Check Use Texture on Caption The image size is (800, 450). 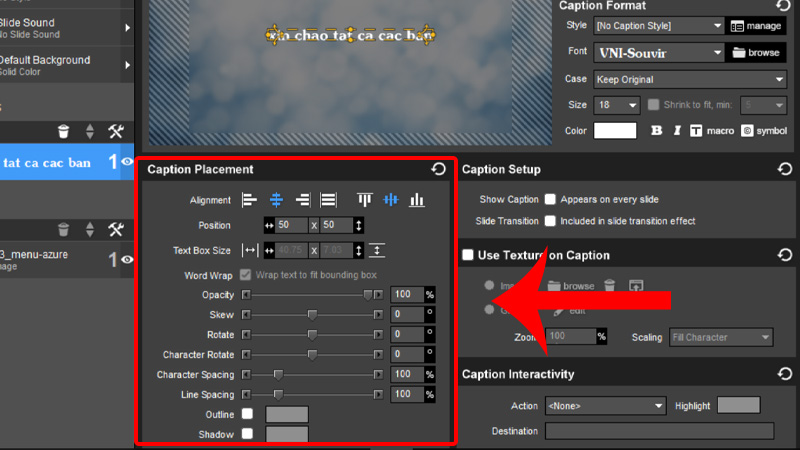click(x=468, y=255)
